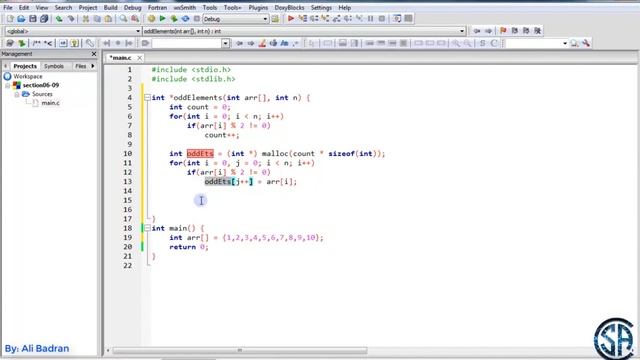Switch to the Files tab

pyautogui.click(x=80, y=66)
